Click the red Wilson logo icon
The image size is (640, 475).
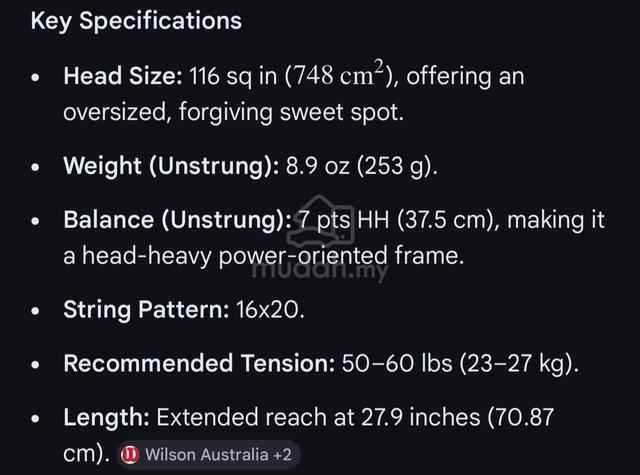coord(130,454)
